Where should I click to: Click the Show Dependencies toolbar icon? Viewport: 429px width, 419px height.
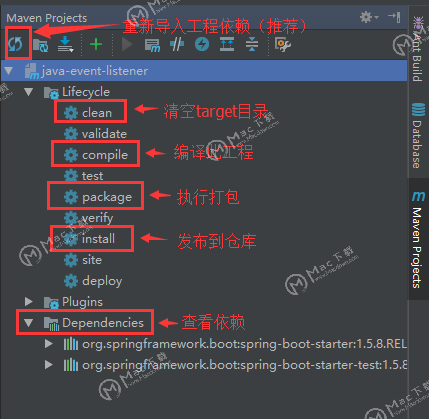tap(227, 44)
